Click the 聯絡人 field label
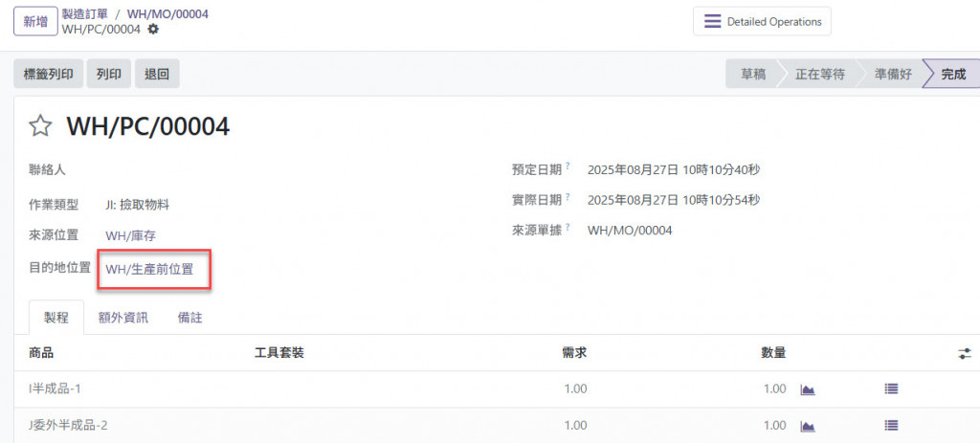 point(47,169)
